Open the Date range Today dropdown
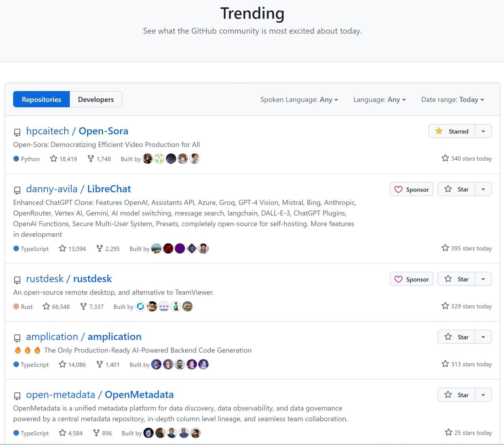The width and height of the screenshot is (504, 445). [x=452, y=100]
